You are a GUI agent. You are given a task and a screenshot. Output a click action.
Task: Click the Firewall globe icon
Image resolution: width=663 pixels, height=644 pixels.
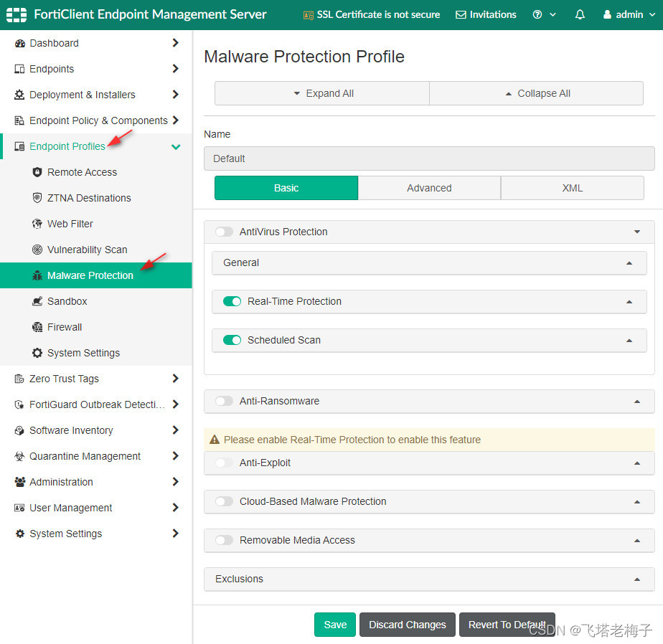(37, 327)
